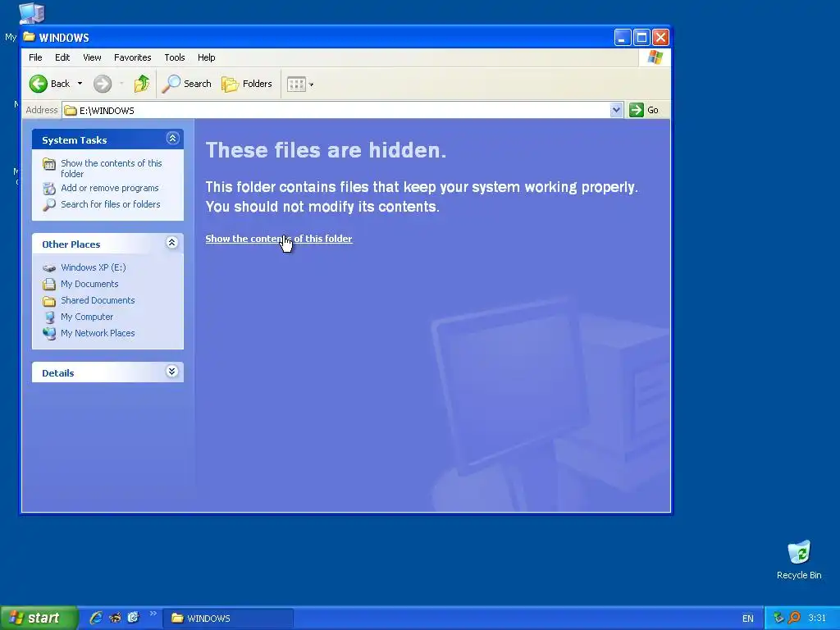Expand Quick Launch overflow chevron
Image resolution: width=840 pixels, height=630 pixels.
153,614
